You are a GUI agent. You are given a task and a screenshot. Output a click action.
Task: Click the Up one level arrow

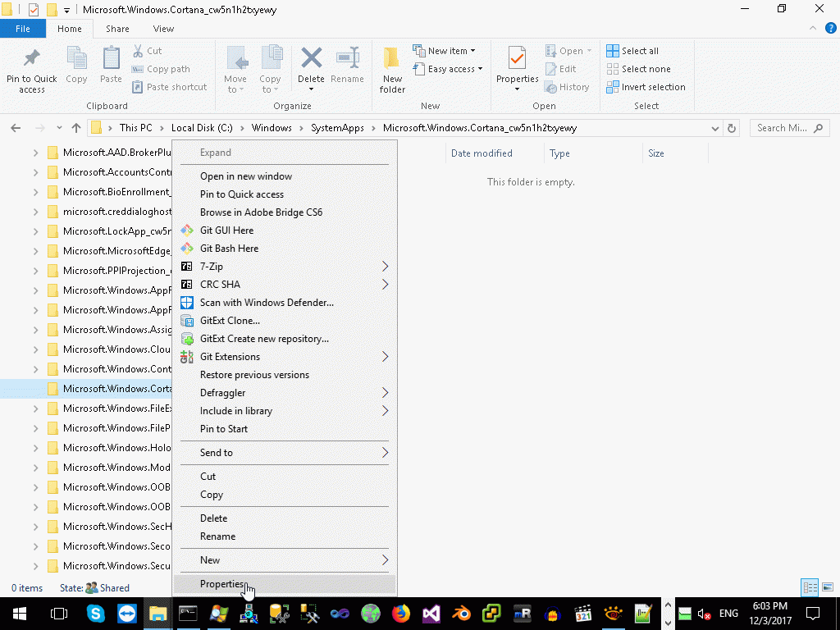click(76, 128)
